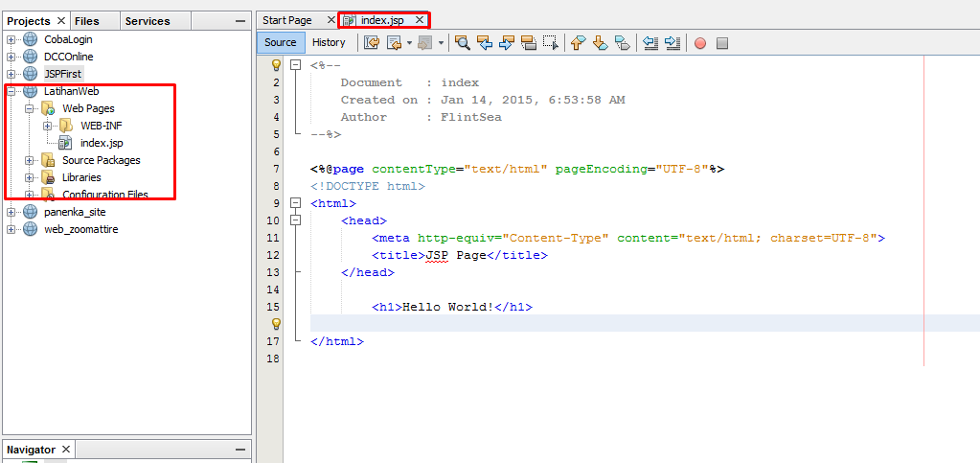Image resolution: width=980 pixels, height=463 pixels.
Task: Go to the next bookmark
Action: tap(600, 42)
